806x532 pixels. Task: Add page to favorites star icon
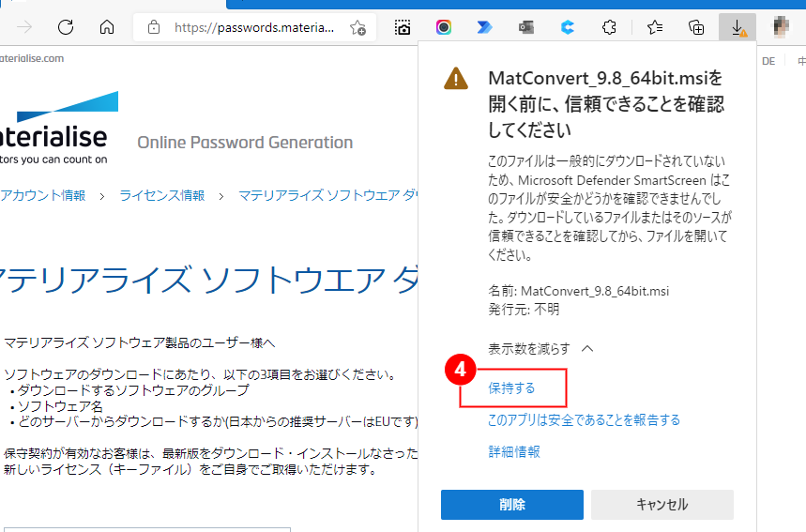pos(357,27)
